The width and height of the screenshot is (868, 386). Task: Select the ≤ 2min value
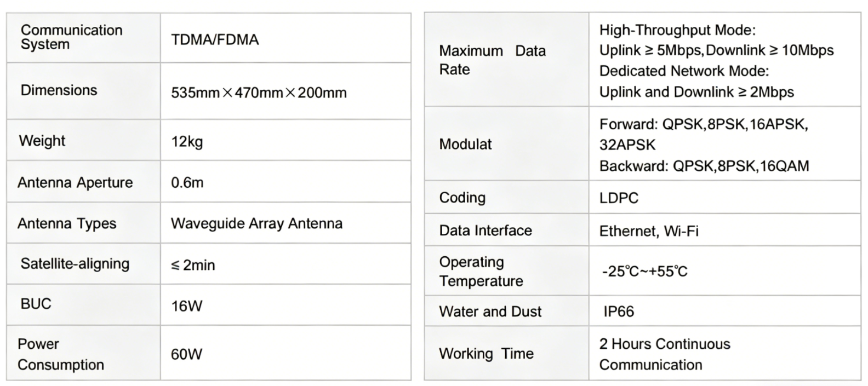pos(193,265)
